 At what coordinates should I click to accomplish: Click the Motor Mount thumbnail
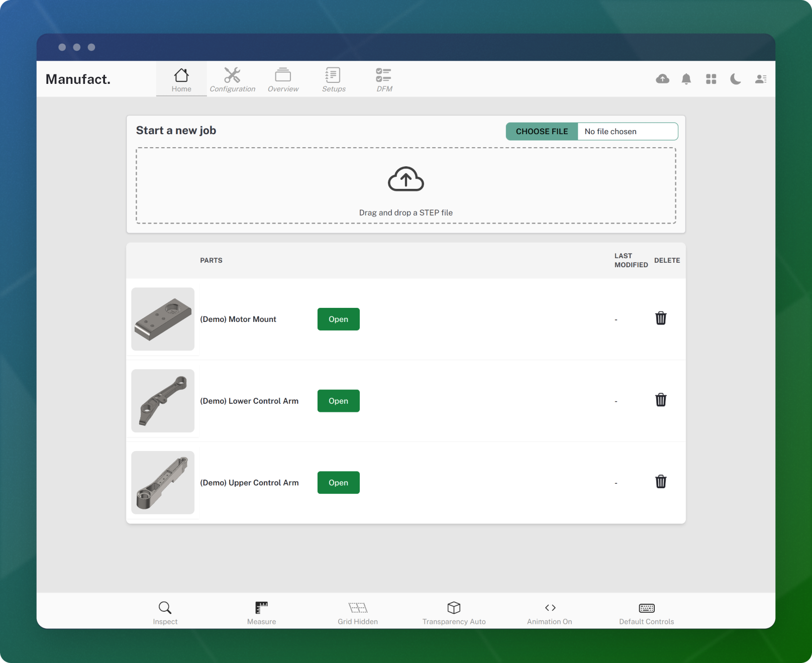click(163, 319)
